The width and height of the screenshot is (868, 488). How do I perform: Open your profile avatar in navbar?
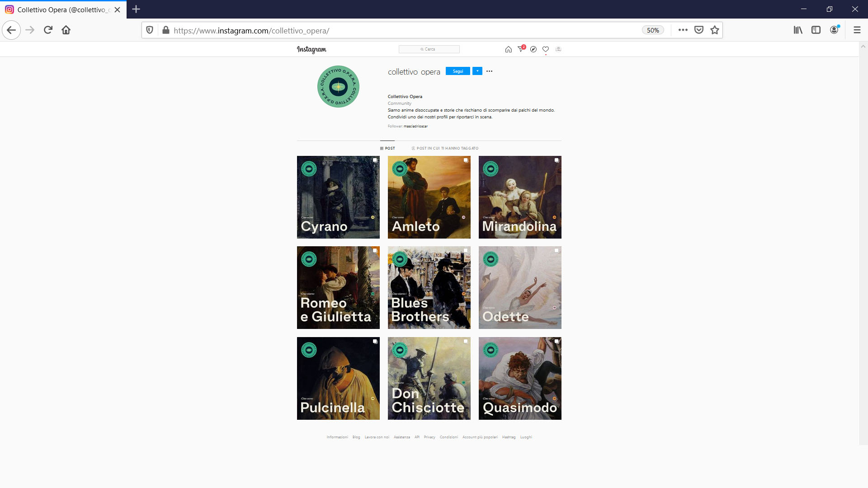558,49
